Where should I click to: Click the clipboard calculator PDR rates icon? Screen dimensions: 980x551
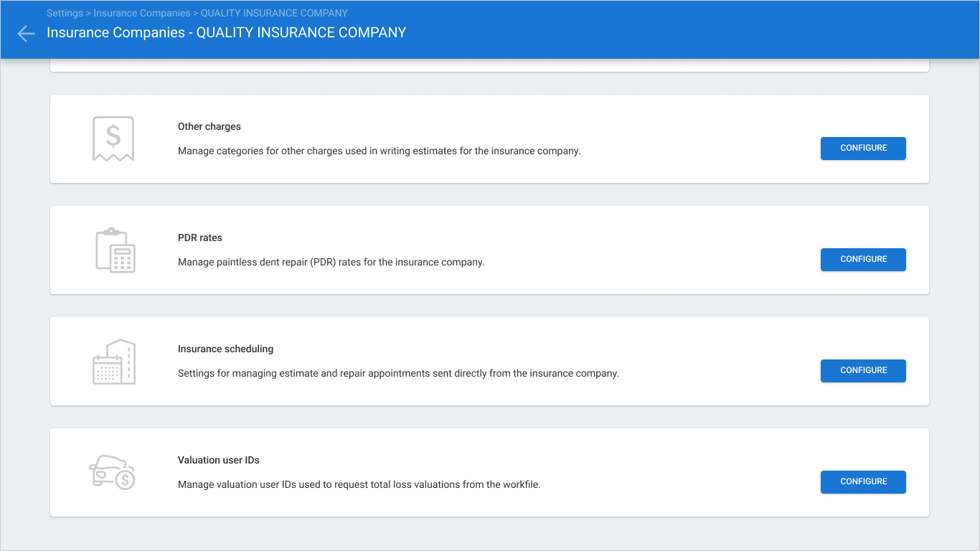pyautogui.click(x=116, y=250)
